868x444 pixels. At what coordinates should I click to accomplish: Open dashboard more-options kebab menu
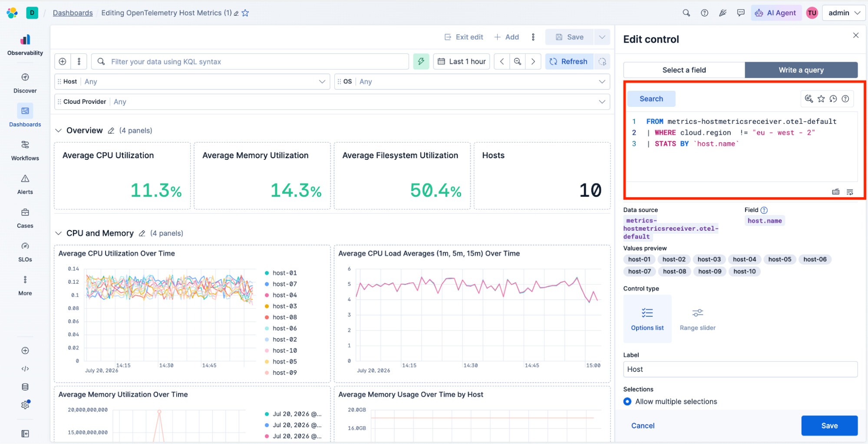click(533, 37)
